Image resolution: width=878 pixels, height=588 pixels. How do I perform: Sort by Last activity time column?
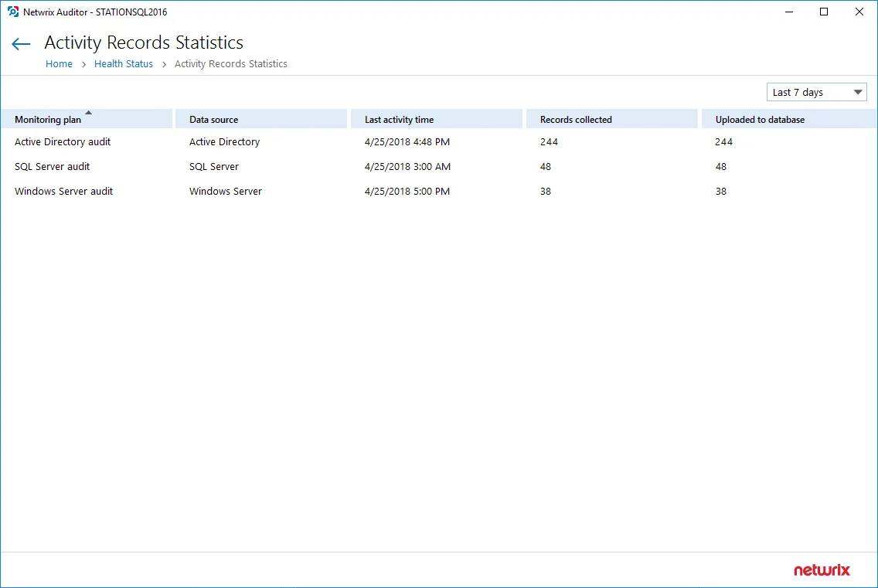click(436, 119)
